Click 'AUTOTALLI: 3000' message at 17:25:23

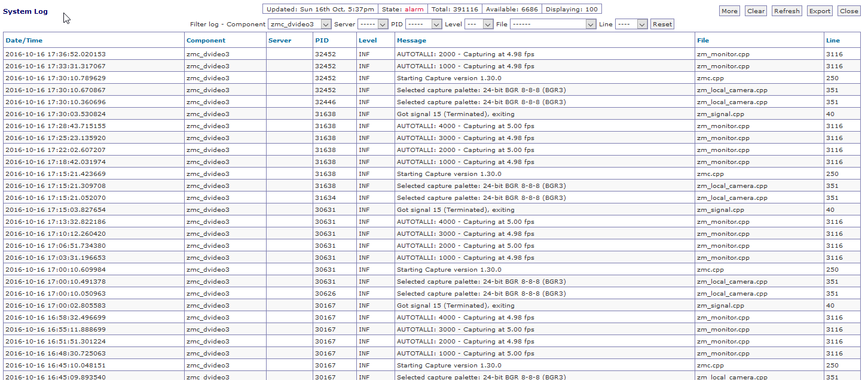466,138
